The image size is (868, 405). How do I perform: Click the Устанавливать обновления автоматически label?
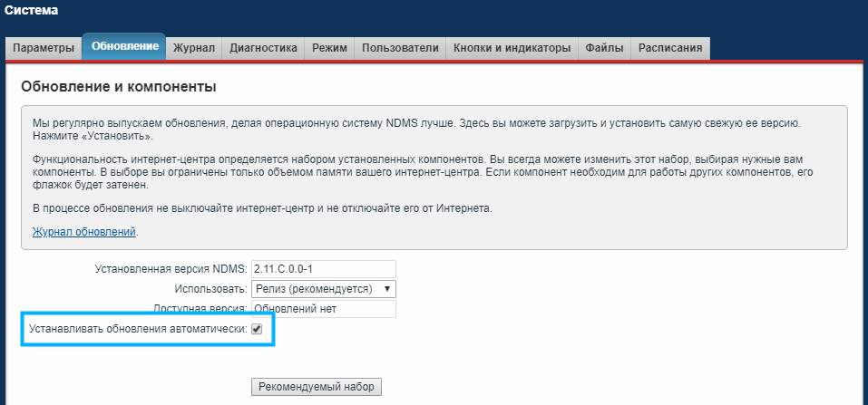tap(138, 329)
